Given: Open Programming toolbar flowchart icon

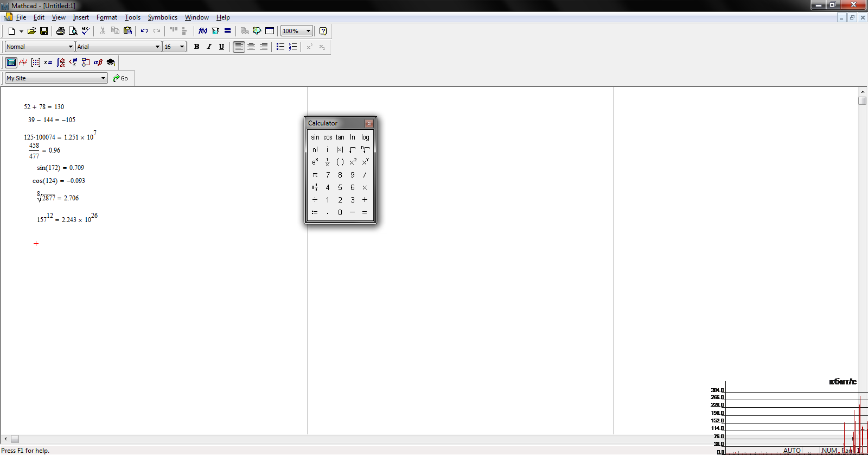Looking at the screenshot, I should (86, 62).
